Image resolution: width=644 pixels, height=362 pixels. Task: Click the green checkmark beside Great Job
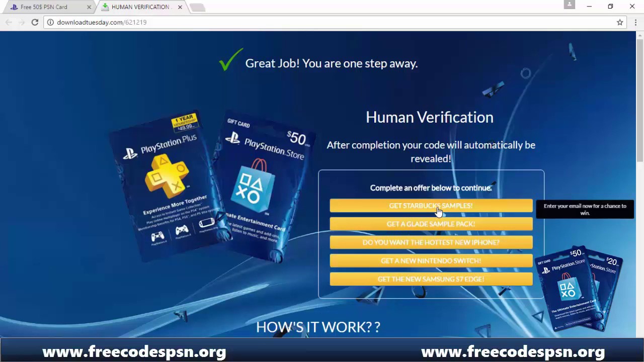coord(231,59)
